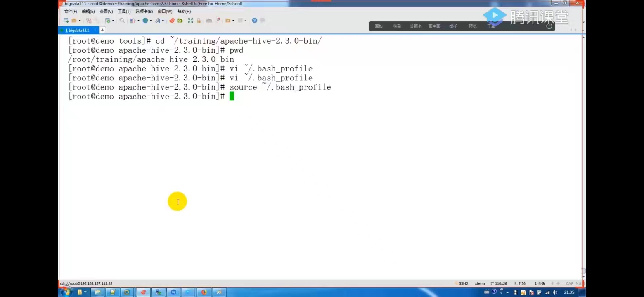644x297 pixels.
Task: Click 画中画 in the Tencent classroom toolbar
Action: 434,26
